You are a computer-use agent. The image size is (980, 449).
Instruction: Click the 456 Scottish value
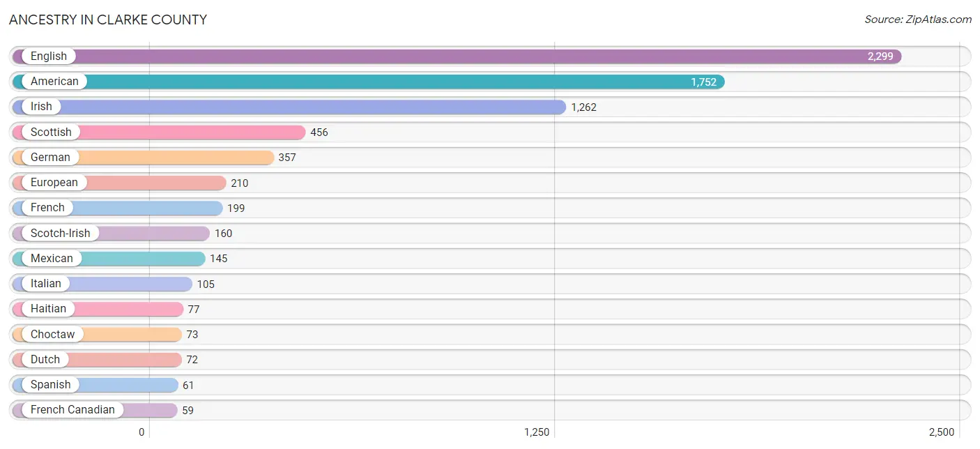point(319,132)
